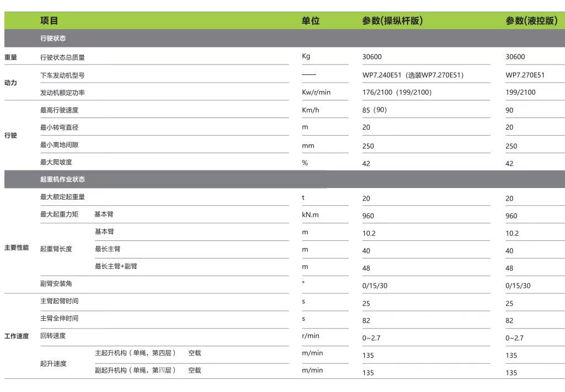Select 10.2 in the 液控版 column
The image size is (565, 392).
[x=512, y=233]
